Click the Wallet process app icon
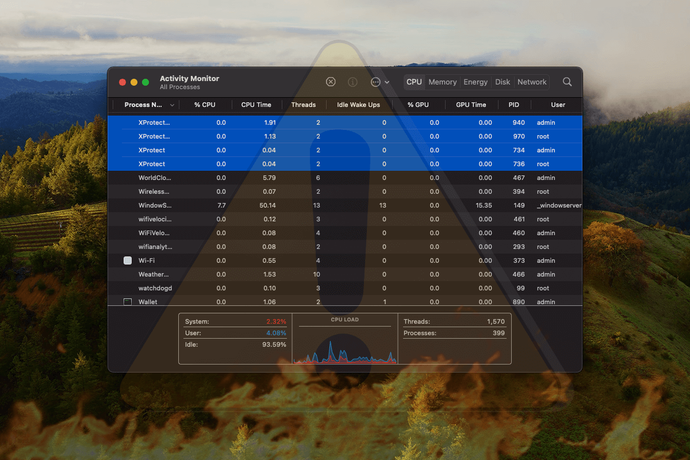 pos(127,301)
